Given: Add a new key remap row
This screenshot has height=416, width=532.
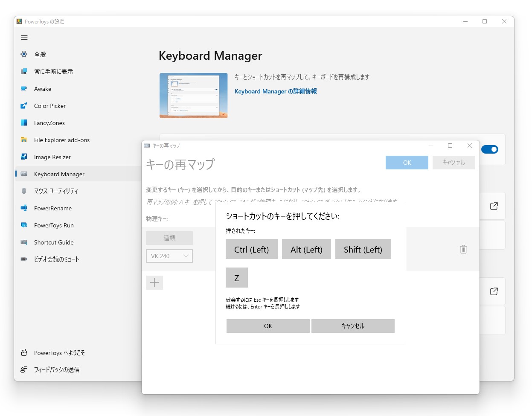Looking at the screenshot, I should coord(154,282).
